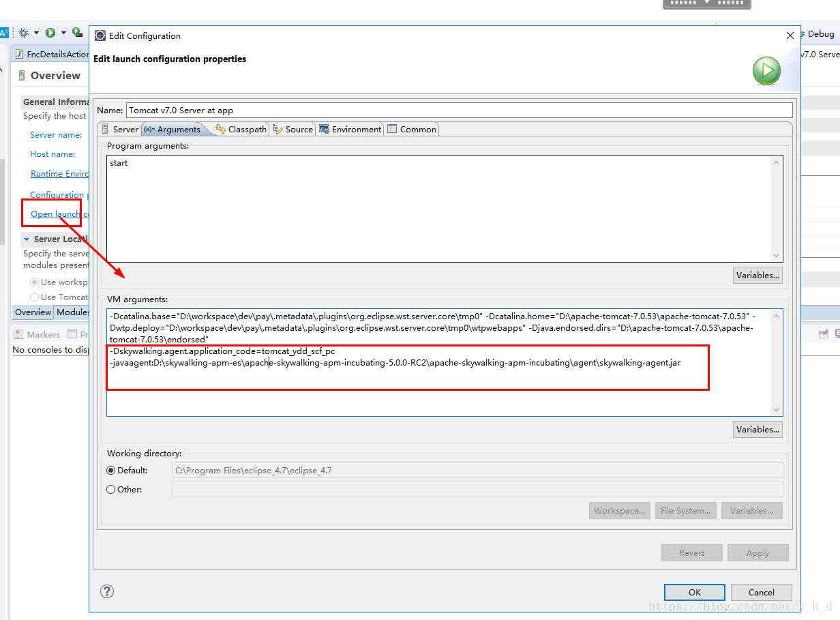Screen dimensions: 840x620
Task: Click inside the Program arguments text area
Action: pyautogui.click(x=439, y=209)
